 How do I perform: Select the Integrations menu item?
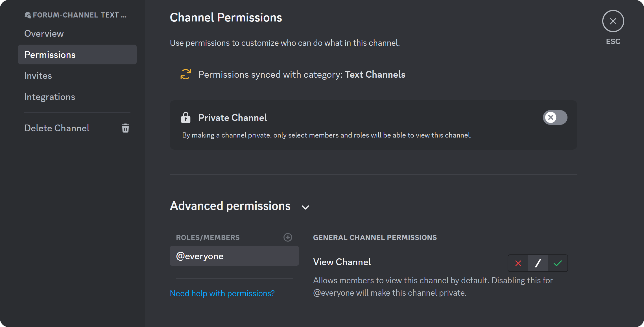click(50, 97)
